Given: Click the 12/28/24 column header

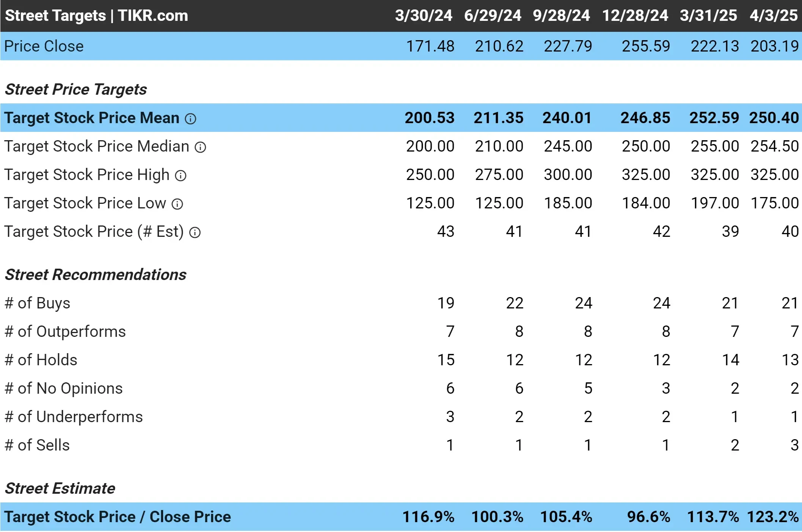Looking at the screenshot, I should click(x=635, y=16).
